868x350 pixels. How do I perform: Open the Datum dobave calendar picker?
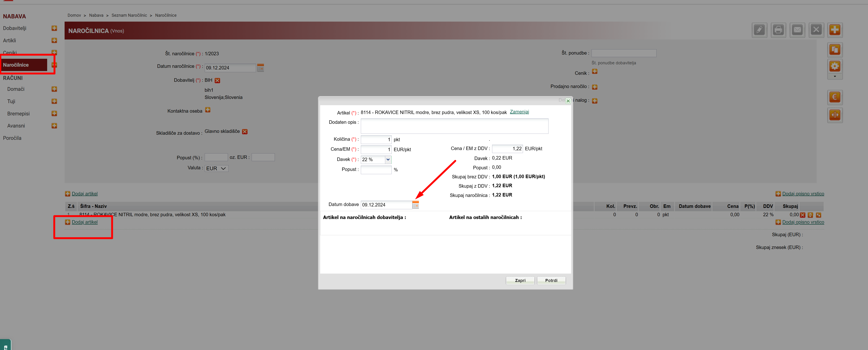[415, 205]
